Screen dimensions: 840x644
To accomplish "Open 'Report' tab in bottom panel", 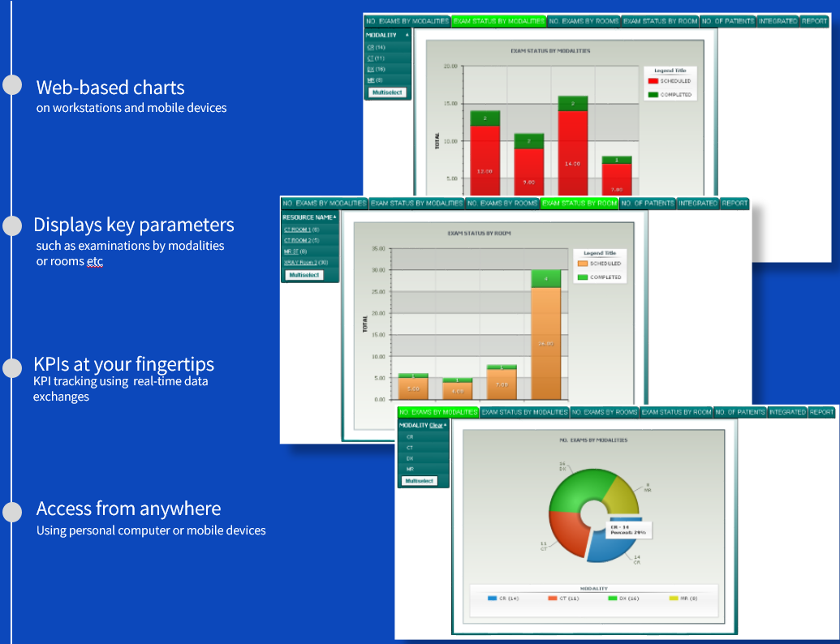I will pos(821,412).
